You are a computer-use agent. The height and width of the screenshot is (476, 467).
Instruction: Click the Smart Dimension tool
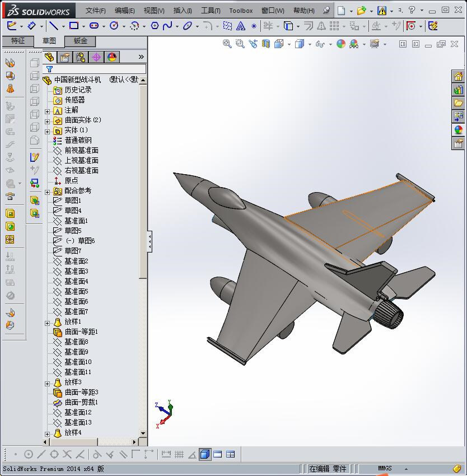[31, 26]
